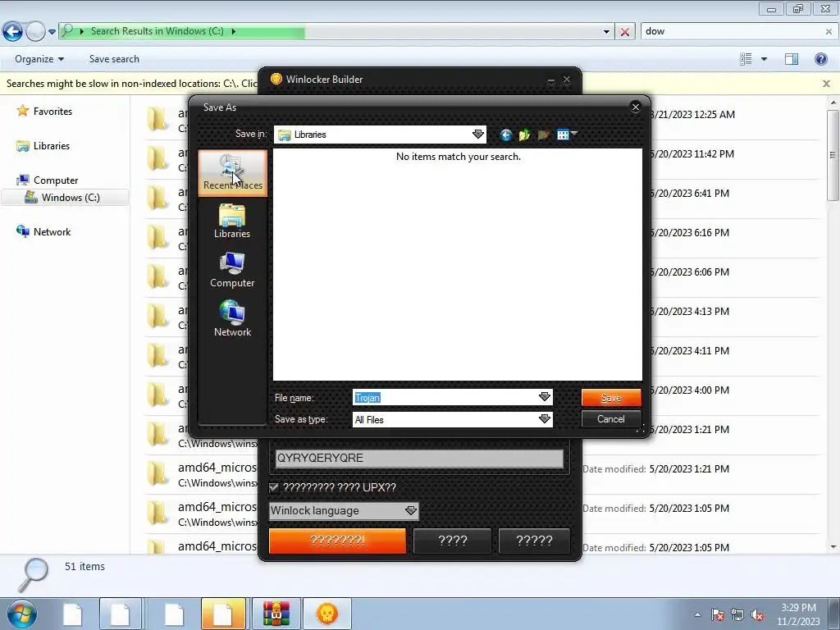
Task: Stop the search with the red X
Action: pyautogui.click(x=624, y=32)
